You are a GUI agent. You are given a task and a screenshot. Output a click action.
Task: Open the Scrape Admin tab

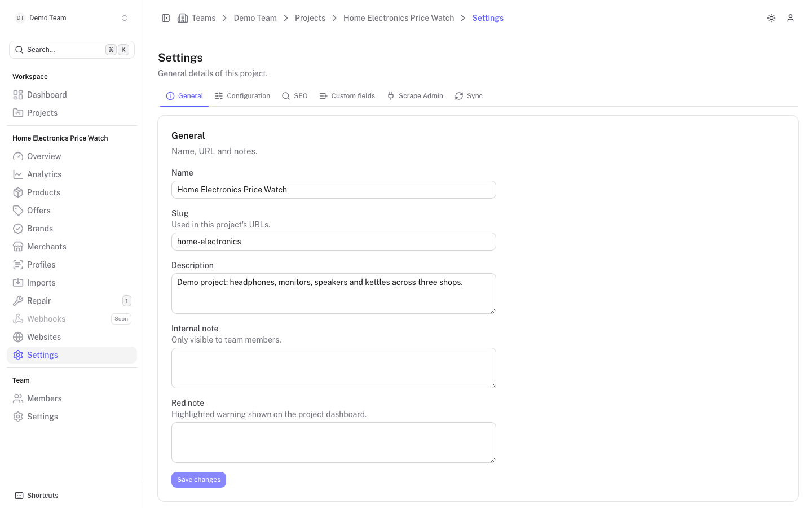[414, 96]
